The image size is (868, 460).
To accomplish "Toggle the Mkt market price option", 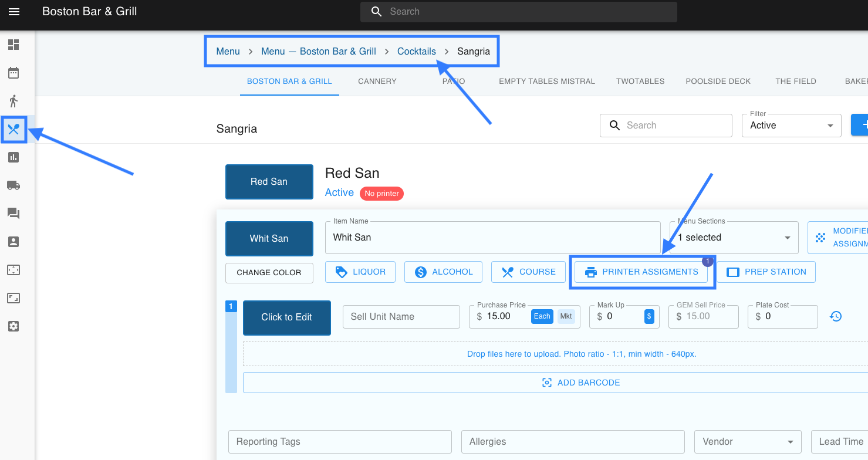I will [x=566, y=316].
